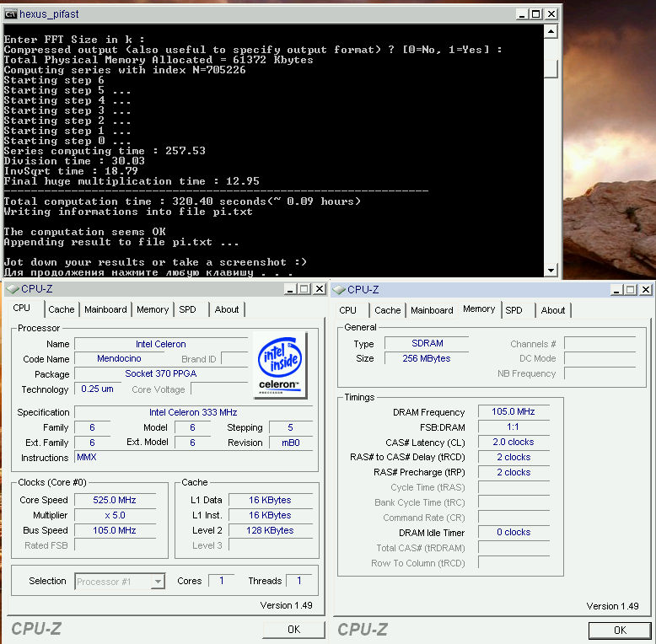
Task: Select the Memory tab in right CPU-Z window
Action: [x=479, y=309]
